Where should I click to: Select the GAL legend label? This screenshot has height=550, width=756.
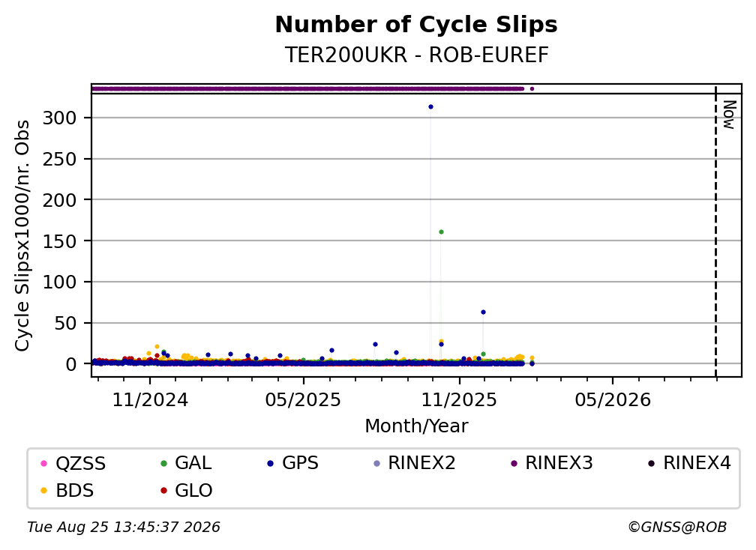pos(193,463)
